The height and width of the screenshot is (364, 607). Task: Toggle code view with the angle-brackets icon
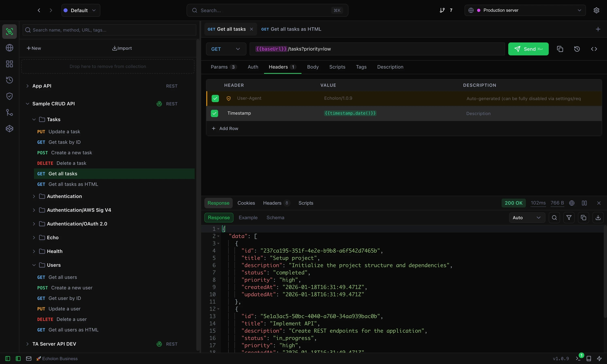(x=594, y=49)
